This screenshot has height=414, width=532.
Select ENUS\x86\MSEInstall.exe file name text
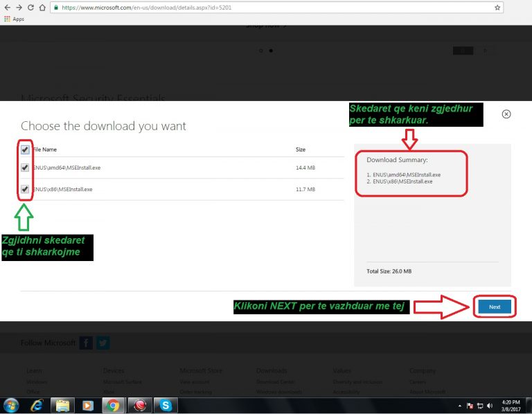coord(62,189)
